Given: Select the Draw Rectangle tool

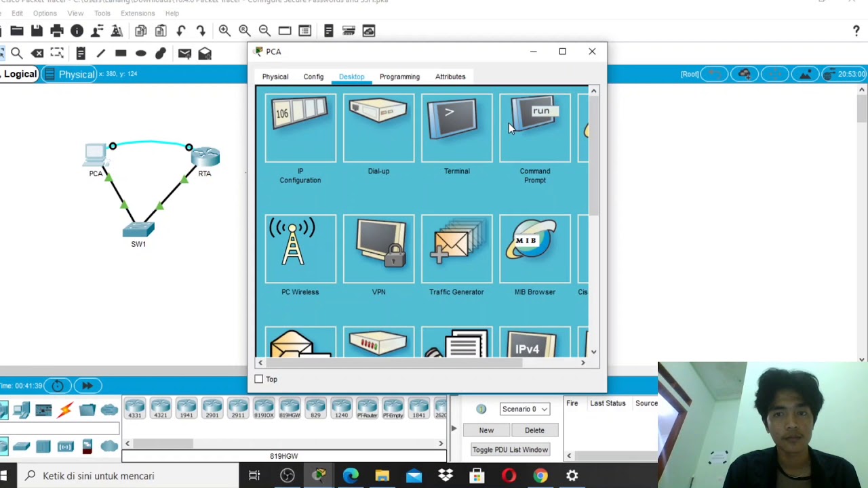Looking at the screenshot, I should pyautogui.click(x=121, y=53).
